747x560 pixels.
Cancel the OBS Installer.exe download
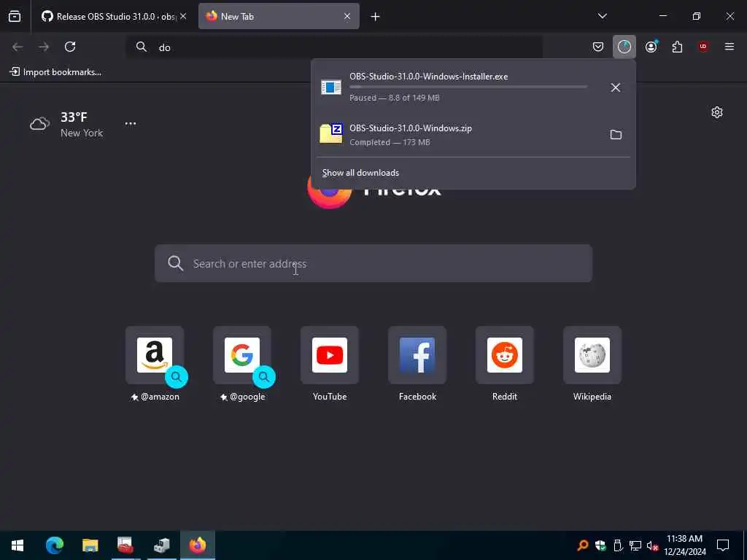point(616,87)
